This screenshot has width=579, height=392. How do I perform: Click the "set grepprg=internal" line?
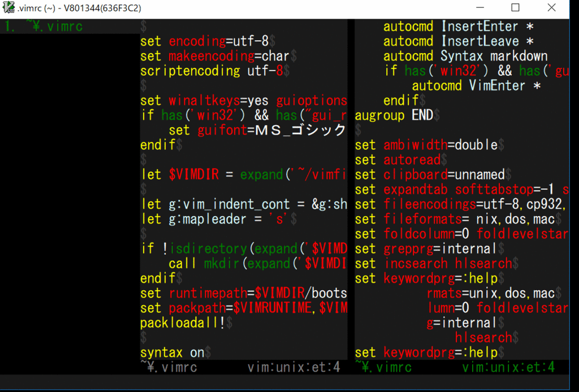point(430,249)
